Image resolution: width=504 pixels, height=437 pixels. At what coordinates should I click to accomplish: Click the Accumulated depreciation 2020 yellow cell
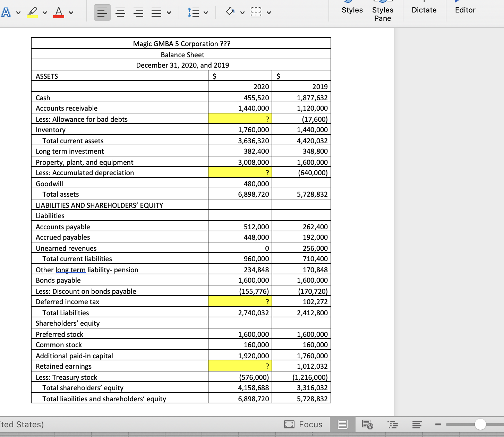(240, 172)
